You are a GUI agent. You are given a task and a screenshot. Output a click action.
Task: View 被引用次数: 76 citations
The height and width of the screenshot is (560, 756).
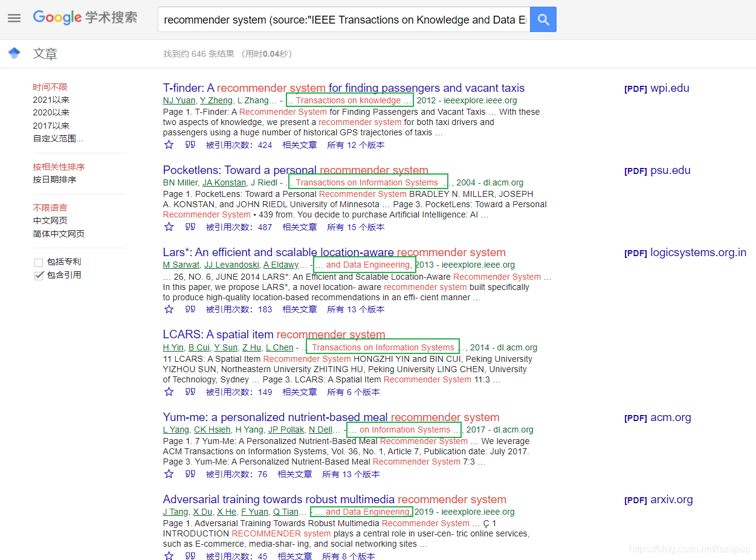(236, 474)
